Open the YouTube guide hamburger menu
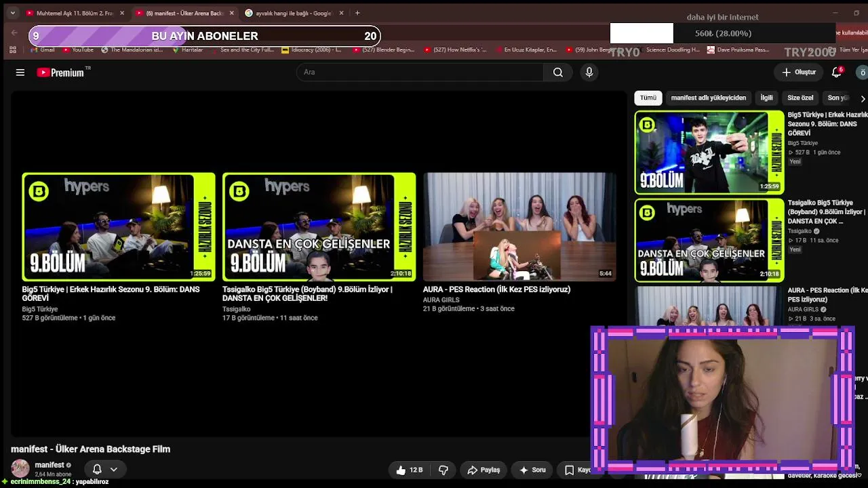Viewport: 868px width, 488px height. pyautogui.click(x=20, y=73)
